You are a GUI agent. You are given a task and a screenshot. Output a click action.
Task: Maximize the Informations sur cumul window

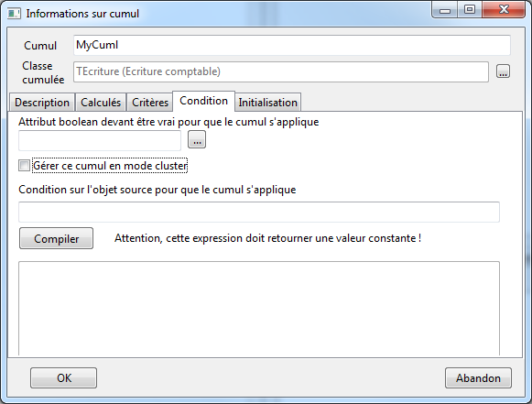tap(470, 9)
